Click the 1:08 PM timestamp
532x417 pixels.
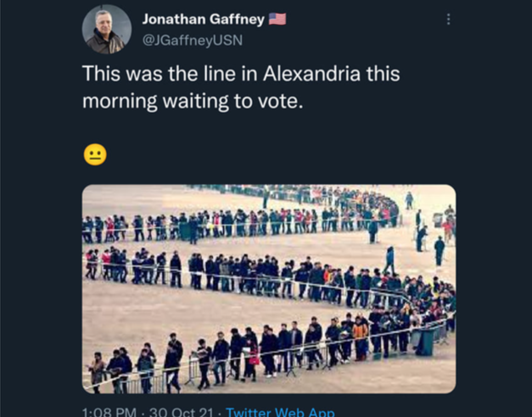(x=109, y=412)
